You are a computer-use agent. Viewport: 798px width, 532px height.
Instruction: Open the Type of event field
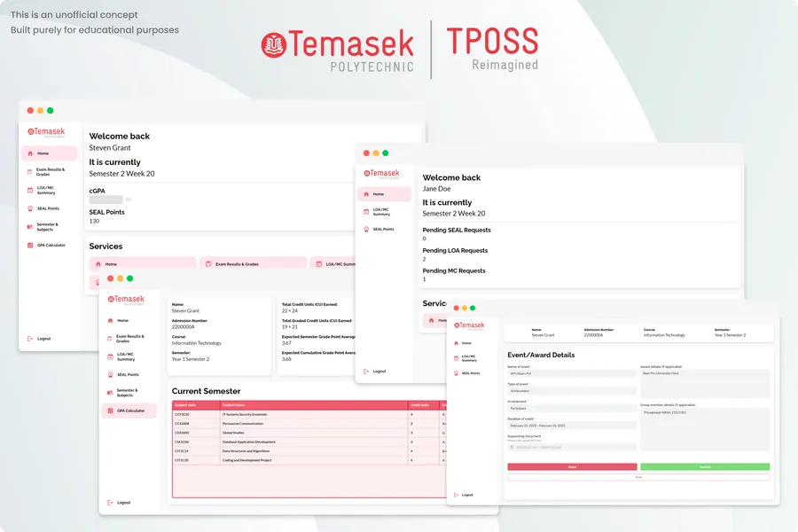point(571,390)
